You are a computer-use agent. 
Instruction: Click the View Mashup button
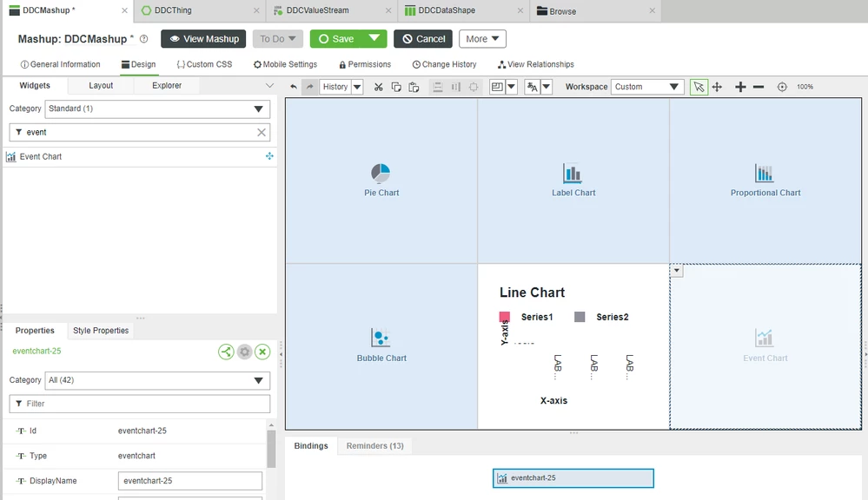(203, 39)
